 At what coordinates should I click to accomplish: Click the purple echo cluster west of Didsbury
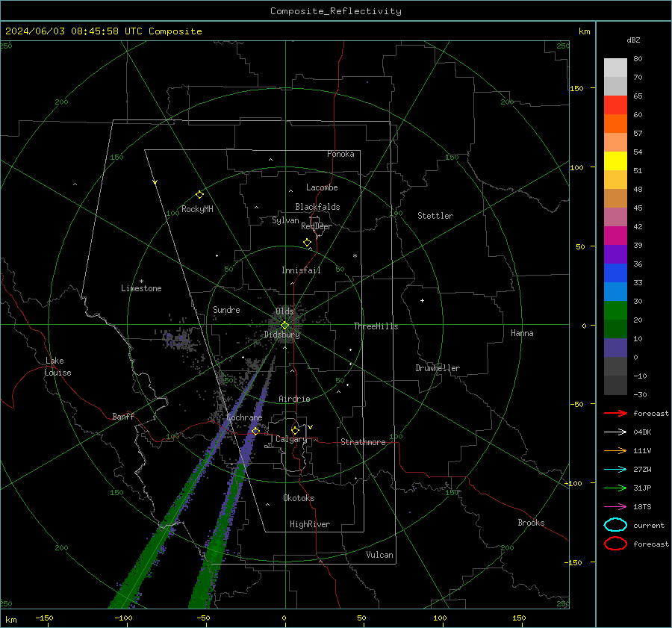[178, 339]
